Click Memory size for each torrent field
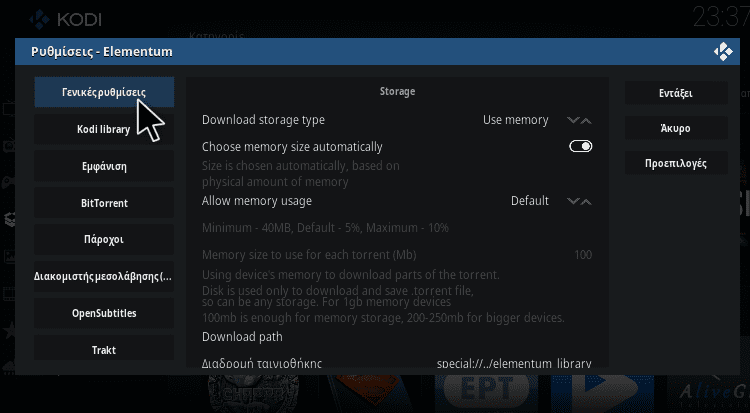 point(397,255)
